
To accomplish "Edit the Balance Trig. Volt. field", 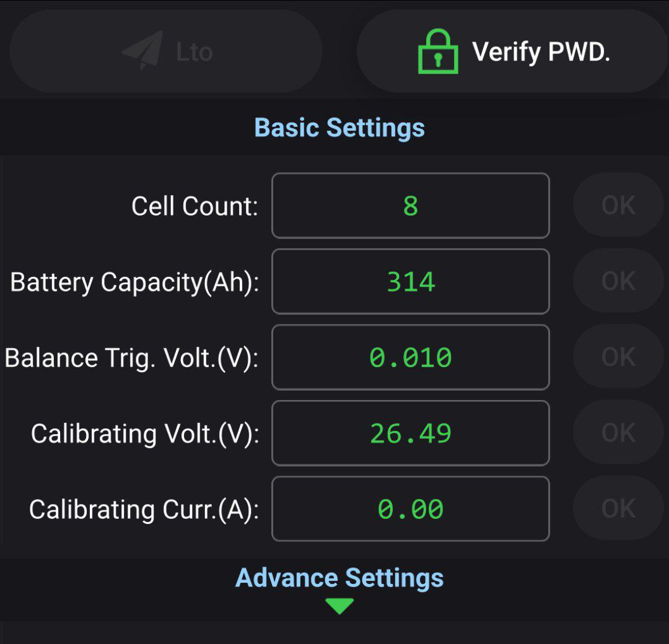I will tap(410, 357).
